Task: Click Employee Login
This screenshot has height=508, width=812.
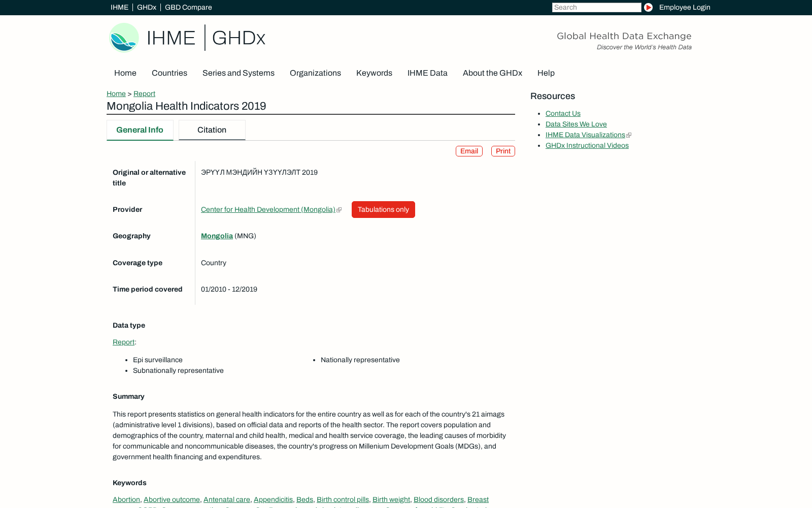Action: [685, 7]
